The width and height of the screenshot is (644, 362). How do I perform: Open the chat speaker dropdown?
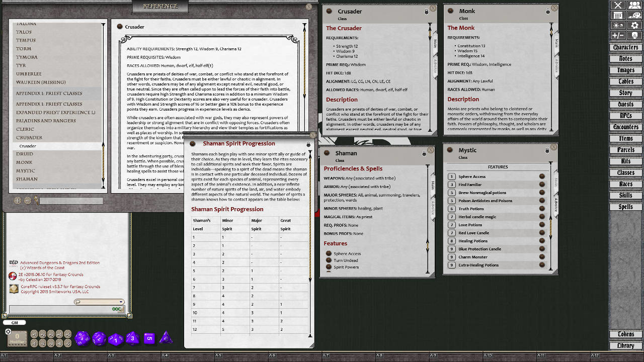pyautogui.click(x=99, y=302)
